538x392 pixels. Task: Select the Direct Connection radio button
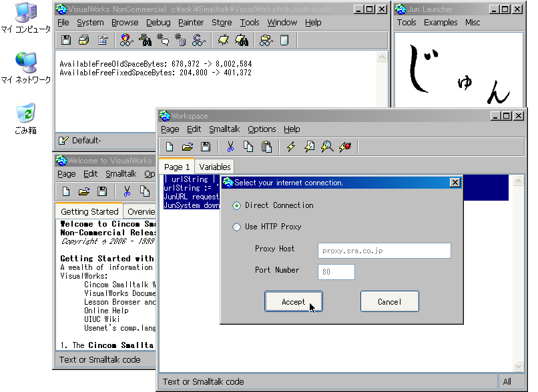(237, 205)
